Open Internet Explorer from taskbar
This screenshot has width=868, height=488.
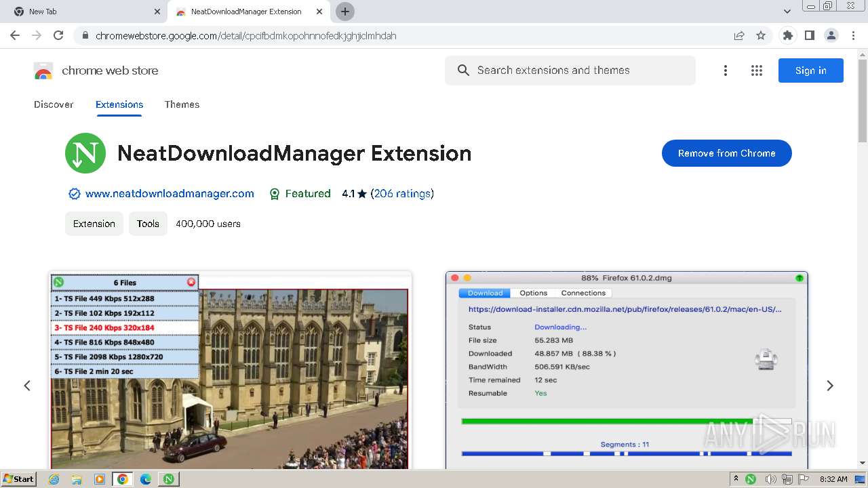point(54,479)
